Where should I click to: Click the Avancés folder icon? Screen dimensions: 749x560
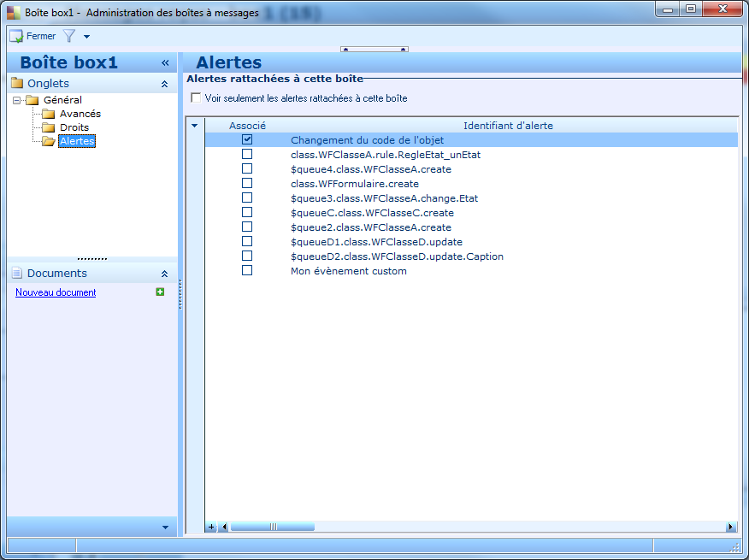coord(49,114)
